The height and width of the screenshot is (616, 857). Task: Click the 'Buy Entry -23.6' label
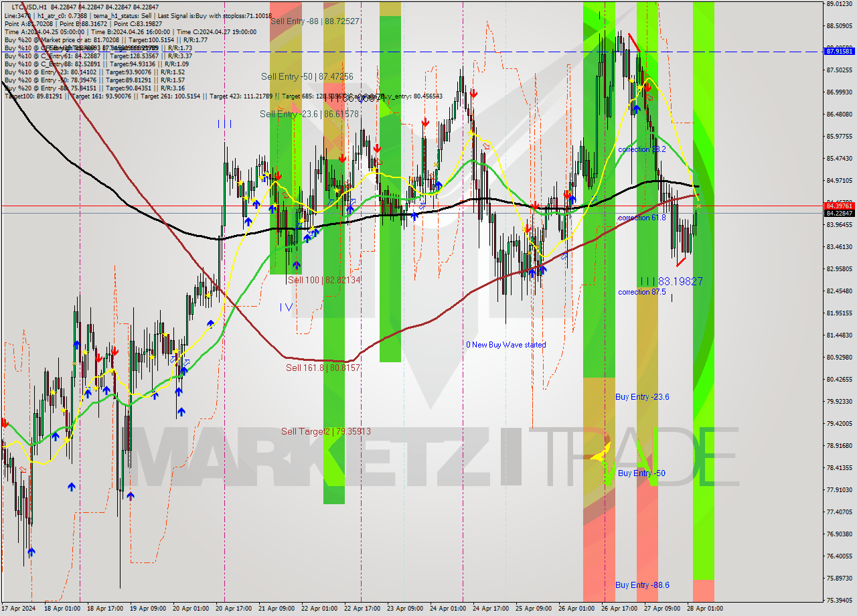click(642, 397)
